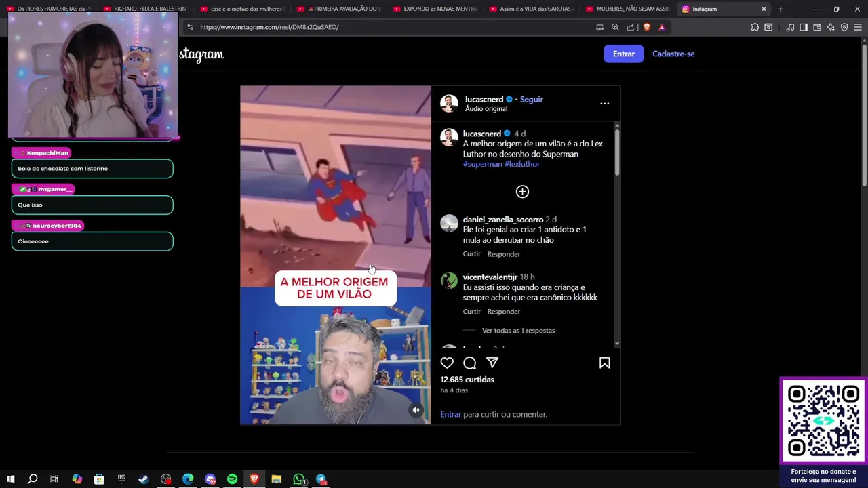Screen dimensions: 868x488
Task: Reply to vicentevalentijr's comment
Action: point(504,312)
